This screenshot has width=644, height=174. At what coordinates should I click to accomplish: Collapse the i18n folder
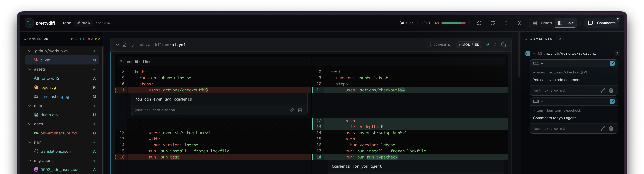coord(30,142)
